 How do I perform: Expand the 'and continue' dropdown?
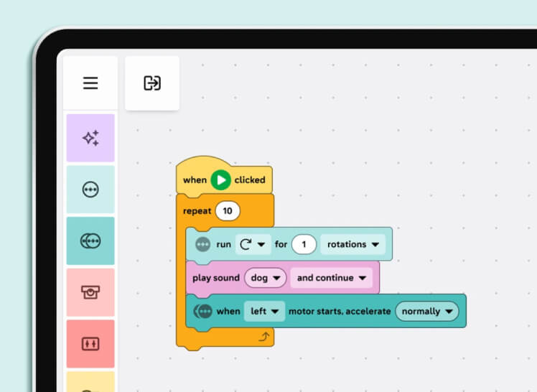pos(331,278)
